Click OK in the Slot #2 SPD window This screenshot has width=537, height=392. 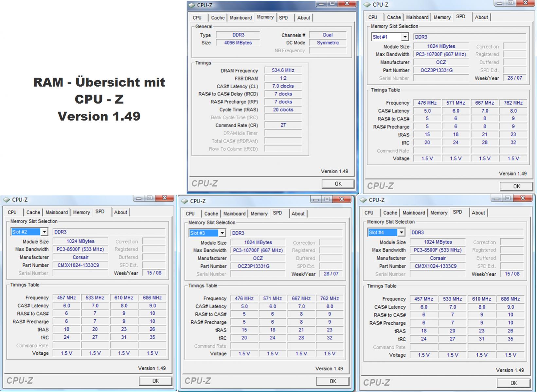[x=156, y=381]
